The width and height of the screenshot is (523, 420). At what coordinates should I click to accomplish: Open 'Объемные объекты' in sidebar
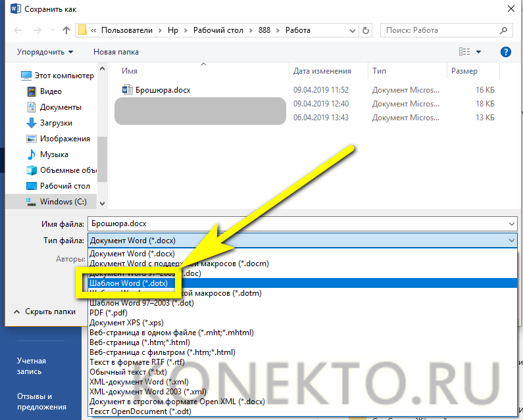coord(61,170)
